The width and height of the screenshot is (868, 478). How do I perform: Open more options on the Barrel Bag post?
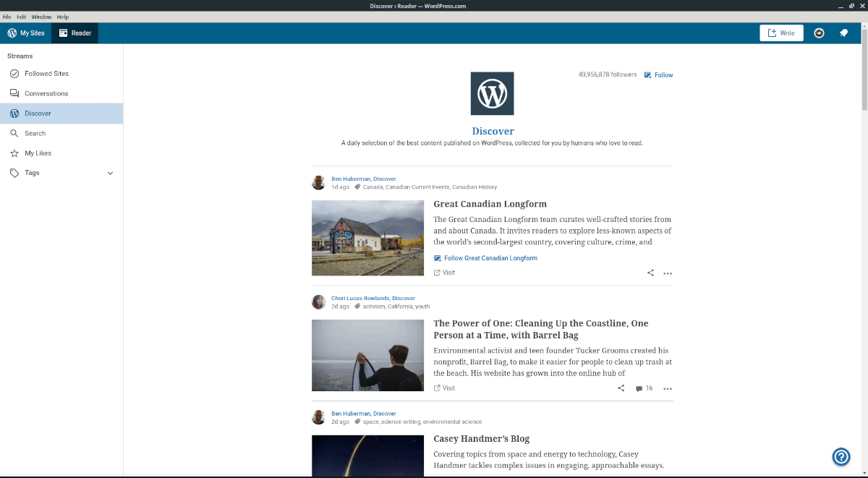click(667, 388)
